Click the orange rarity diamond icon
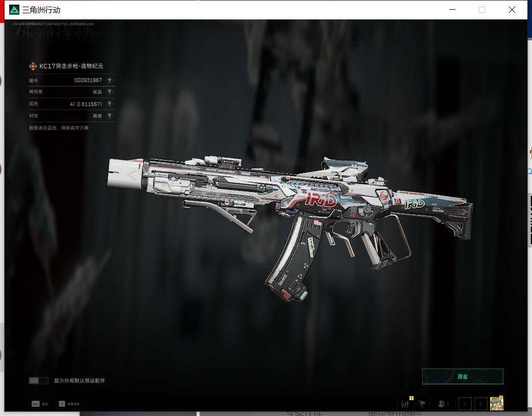The image size is (532, 416). (33, 66)
